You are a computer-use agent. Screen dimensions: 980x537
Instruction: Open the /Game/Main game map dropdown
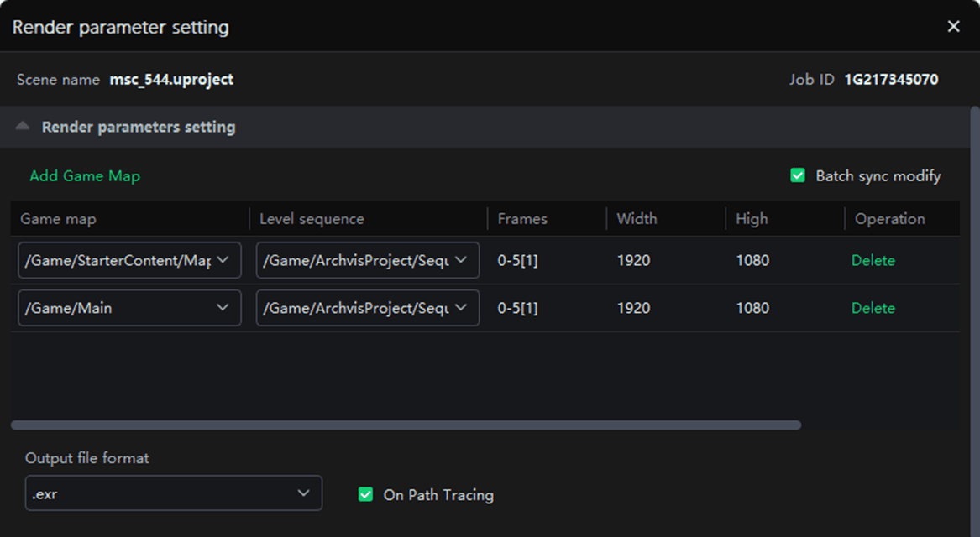[128, 308]
